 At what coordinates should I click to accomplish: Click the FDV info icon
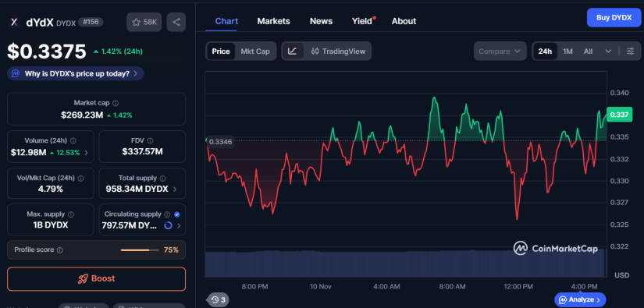coord(151,140)
